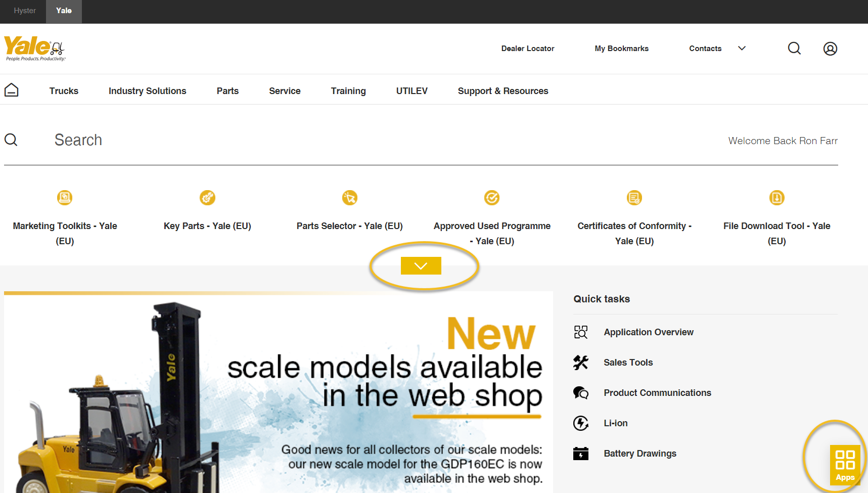Open the Service menu
The image size is (868, 493).
(285, 91)
